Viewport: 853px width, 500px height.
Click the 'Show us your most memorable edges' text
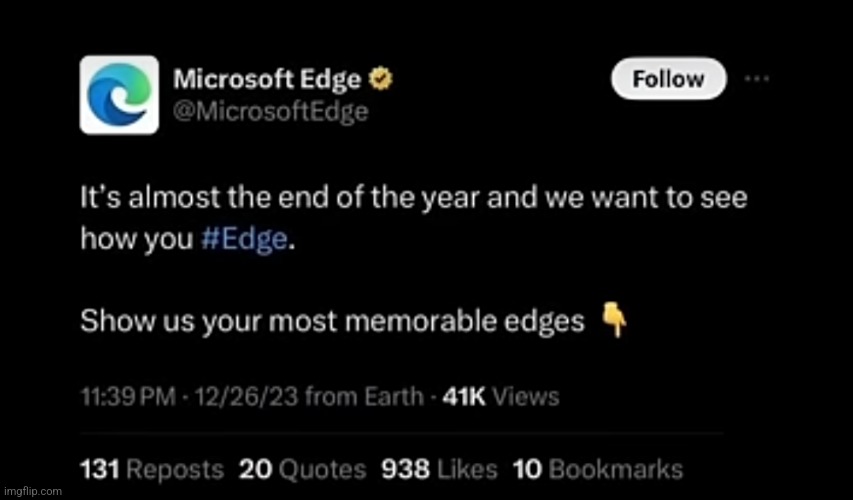coord(332,321)
